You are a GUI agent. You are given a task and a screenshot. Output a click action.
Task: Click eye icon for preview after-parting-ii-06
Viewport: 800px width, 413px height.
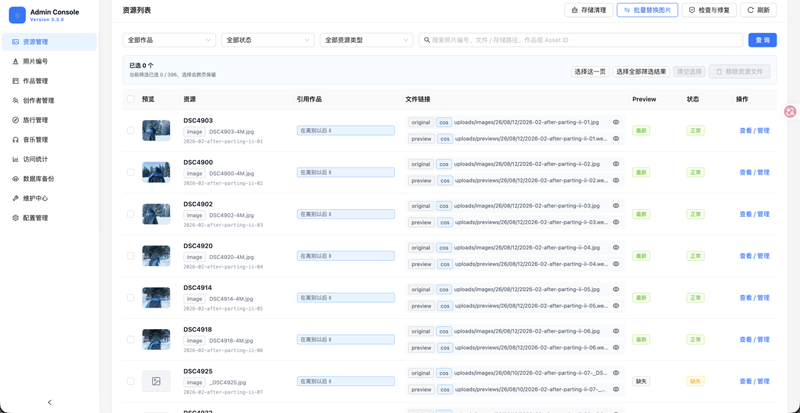(x=616, y=348)
